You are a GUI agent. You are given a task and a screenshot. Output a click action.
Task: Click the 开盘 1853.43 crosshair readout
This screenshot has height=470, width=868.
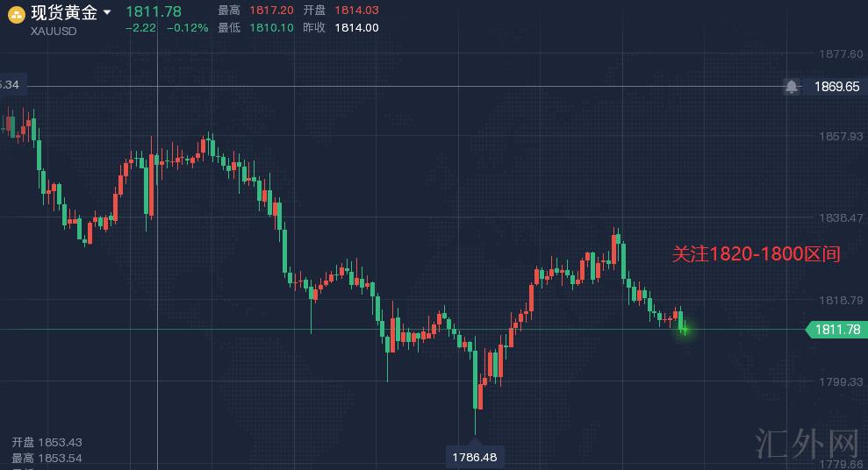[47, 443]
